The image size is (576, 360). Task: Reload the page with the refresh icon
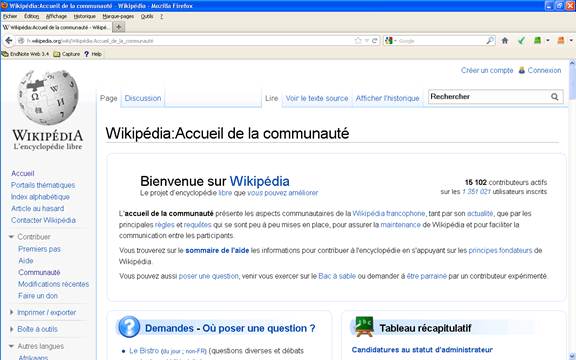click(x=375, y=41)
